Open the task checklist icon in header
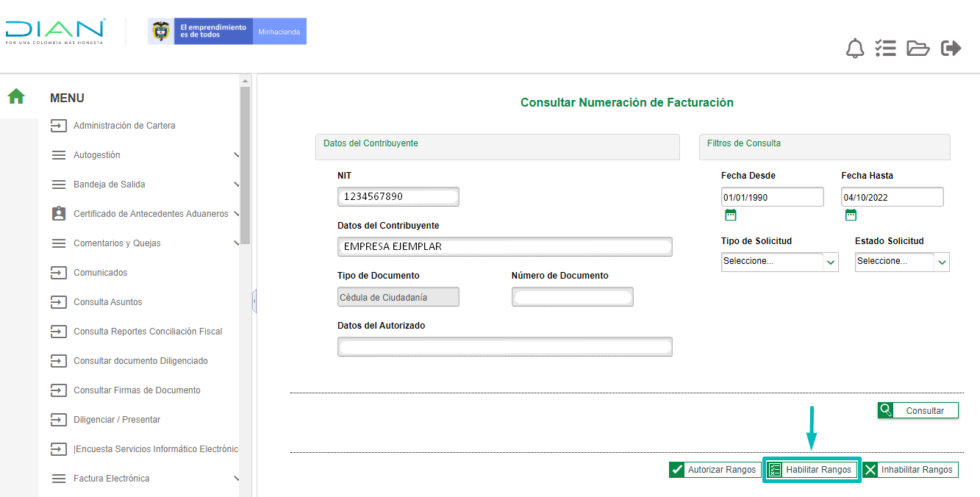This screenshot has height=497, width=980. 885,49
